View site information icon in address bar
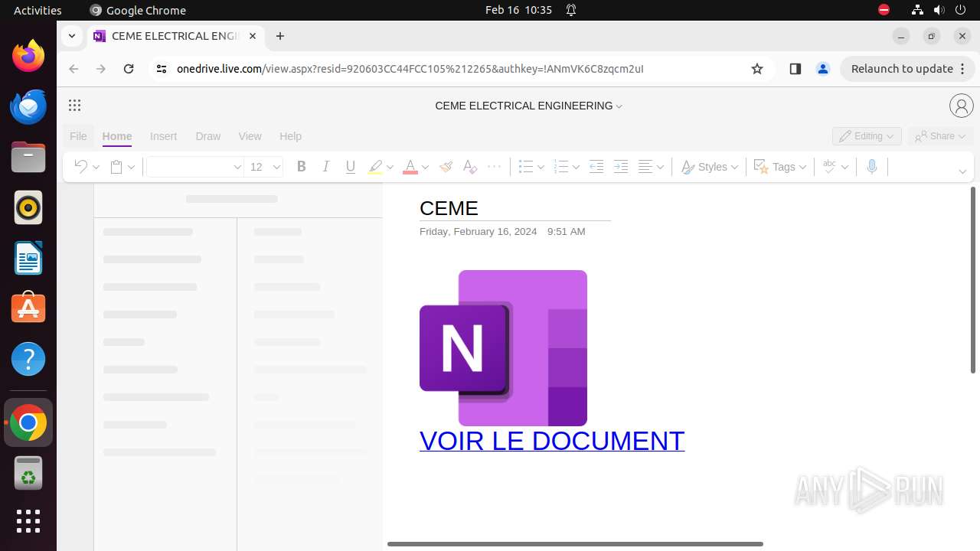Viewport: 980px width, 551px height. tap(161, 69)
